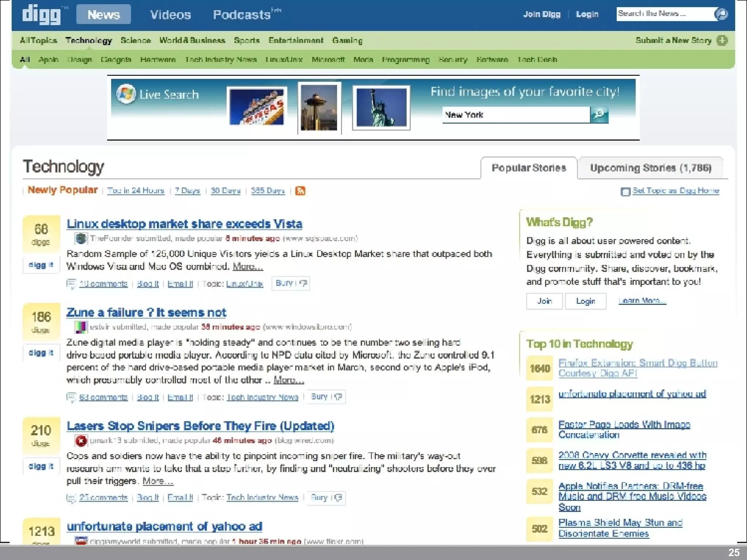Open the Videos section tab

pos(170,15)
